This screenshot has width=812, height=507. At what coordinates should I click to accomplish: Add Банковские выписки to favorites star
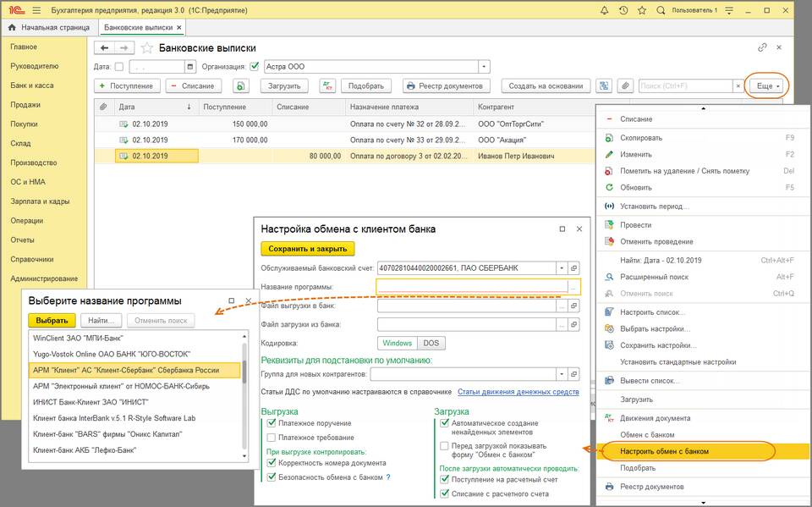click(147, 48)
